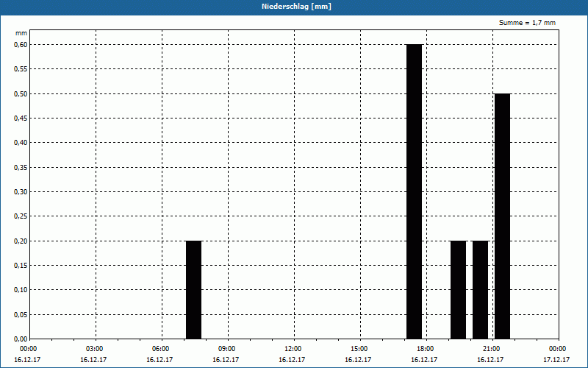This screenshot has height=368, width=588.
Task: Select the 0,20 mm bar just before 21:00
Action: click(481, 290)
